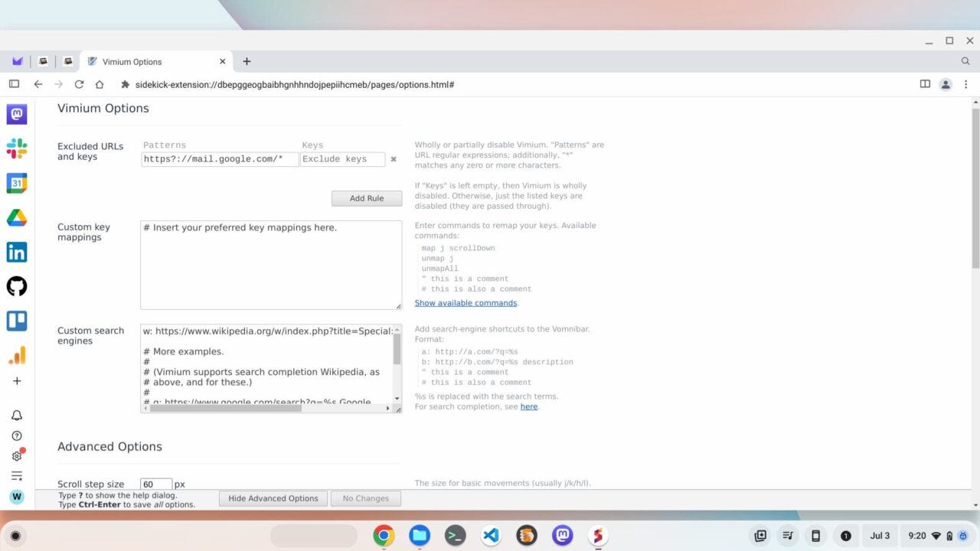Screen dimensions: 980x551
Task: Open tab search magnifier
Action: click(965, 61)
